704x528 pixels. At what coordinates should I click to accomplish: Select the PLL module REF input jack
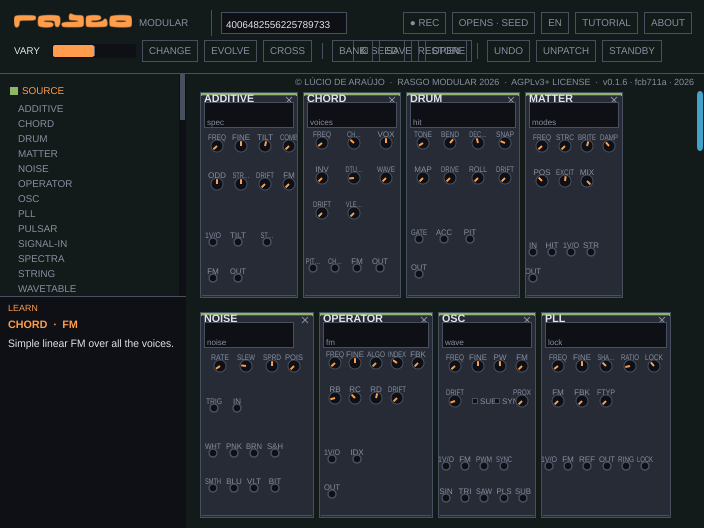coord(587,466)
